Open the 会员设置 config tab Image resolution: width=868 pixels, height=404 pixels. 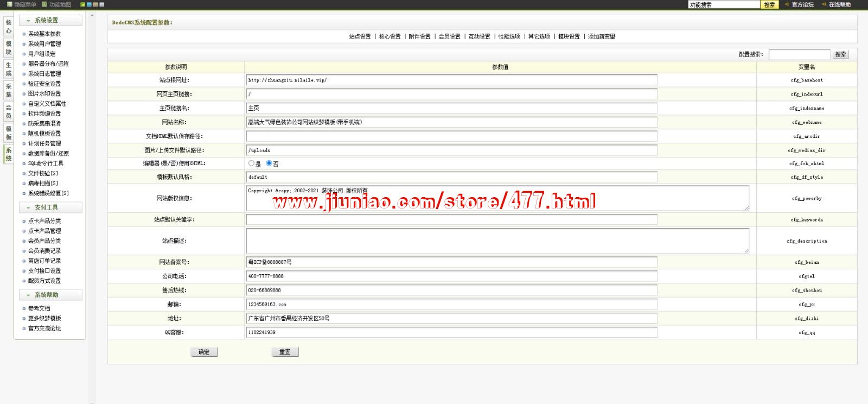pos(449,36)
